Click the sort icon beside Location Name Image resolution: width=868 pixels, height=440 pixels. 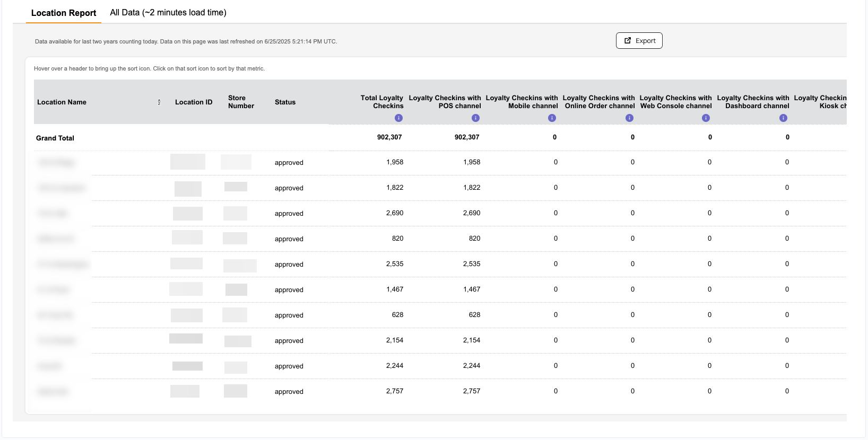coord(159,102)
